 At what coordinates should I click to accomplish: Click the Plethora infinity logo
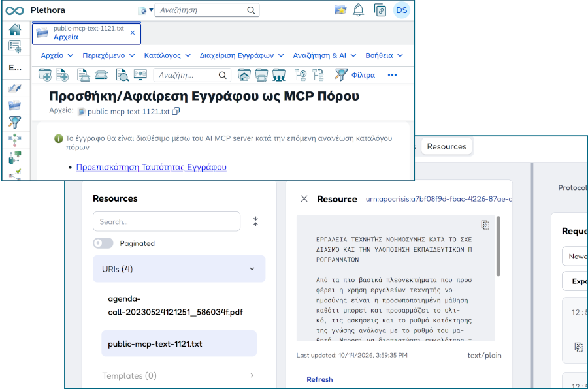pyautogui.click(x=15, y=10)
